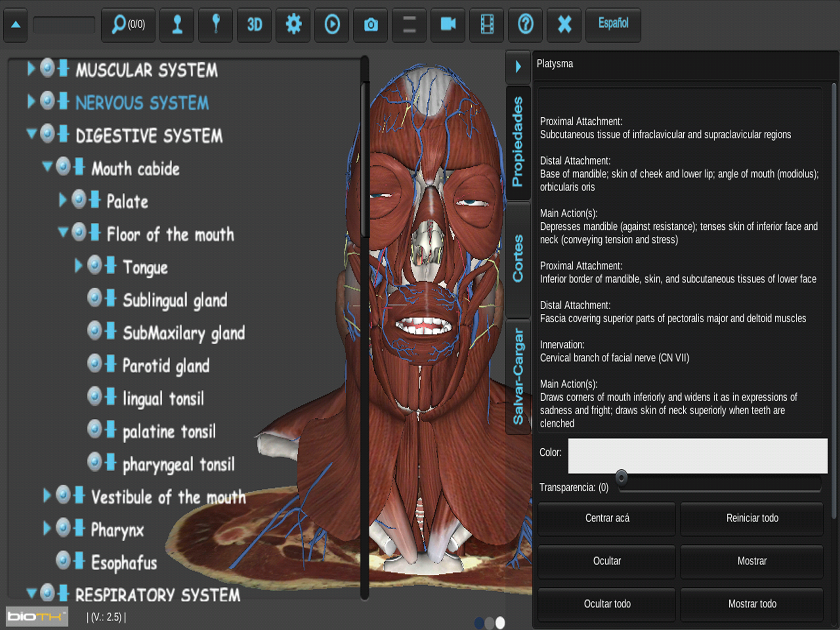Toggle the 3D view mode button
This screenshot has height=630, width=840.
(254, 25)
